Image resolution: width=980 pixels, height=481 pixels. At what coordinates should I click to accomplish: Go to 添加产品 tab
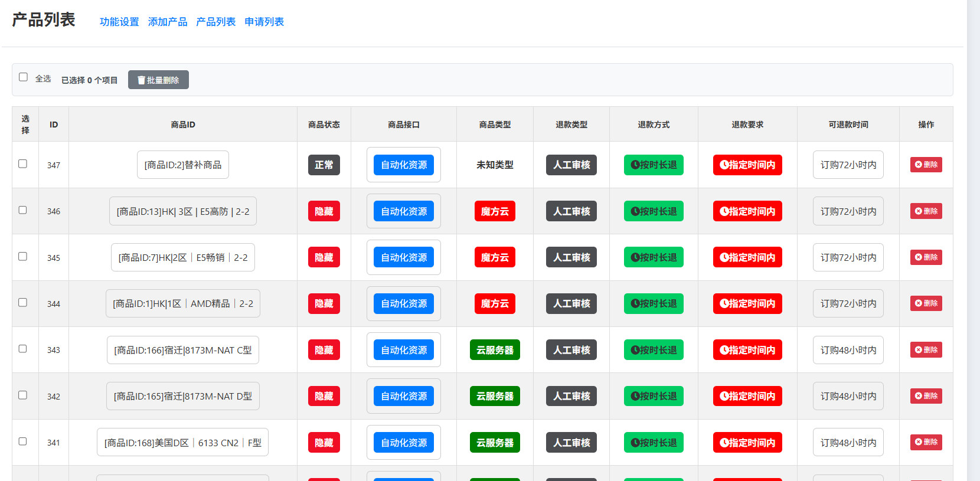click(168, 22)
